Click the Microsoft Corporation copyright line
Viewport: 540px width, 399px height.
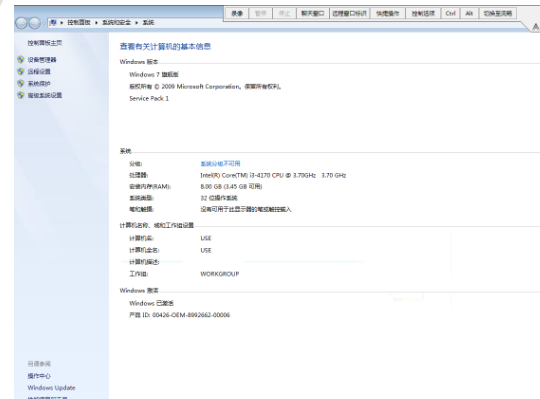205,86
